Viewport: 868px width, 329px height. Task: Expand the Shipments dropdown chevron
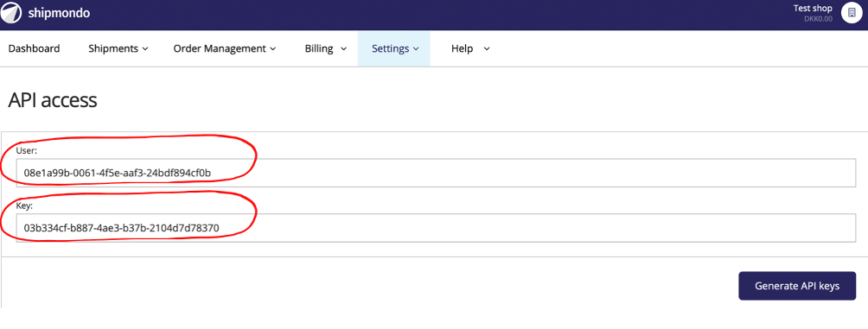tap(145, 49)
